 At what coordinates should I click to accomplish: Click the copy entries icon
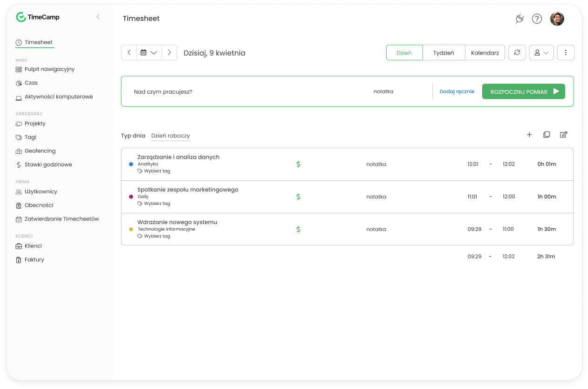[547, 135]
